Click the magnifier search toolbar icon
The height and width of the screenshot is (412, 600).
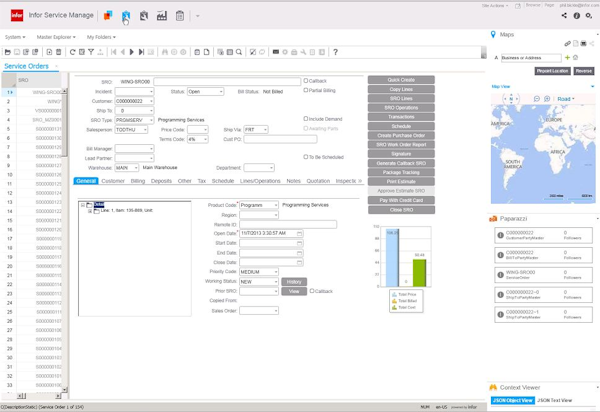(239, 52)
